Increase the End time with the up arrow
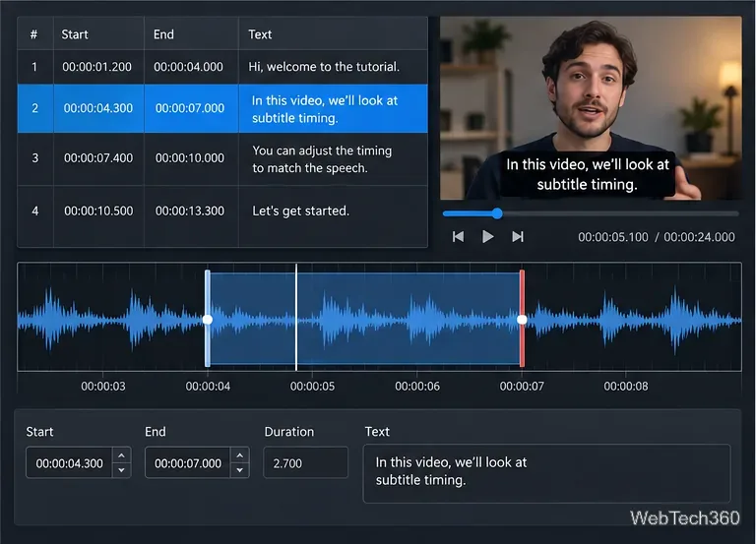The image size is (756, 544). 239,455
